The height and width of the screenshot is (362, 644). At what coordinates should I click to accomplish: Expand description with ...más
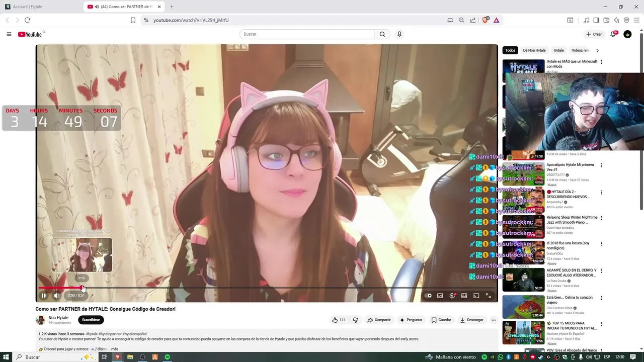(114, 349)
